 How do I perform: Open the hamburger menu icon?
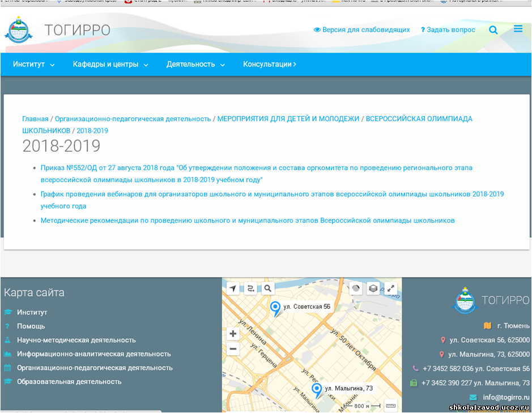click(x=518, y=29)
